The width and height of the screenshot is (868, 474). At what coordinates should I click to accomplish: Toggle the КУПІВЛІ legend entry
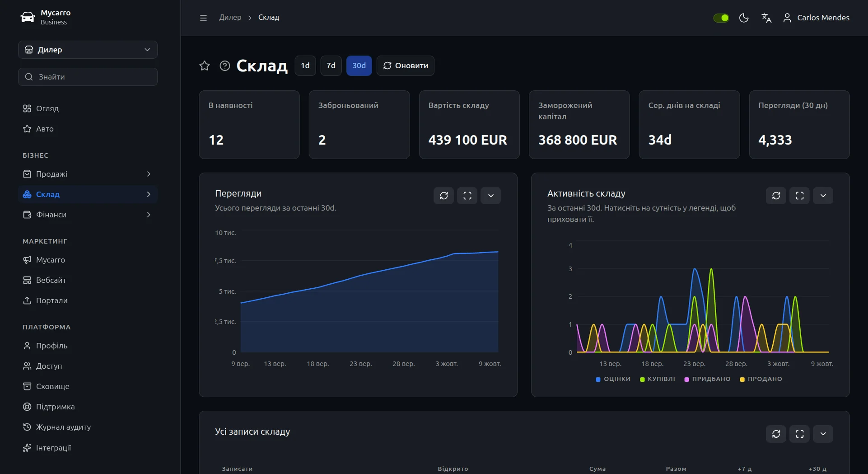click(x=658, y=379)
